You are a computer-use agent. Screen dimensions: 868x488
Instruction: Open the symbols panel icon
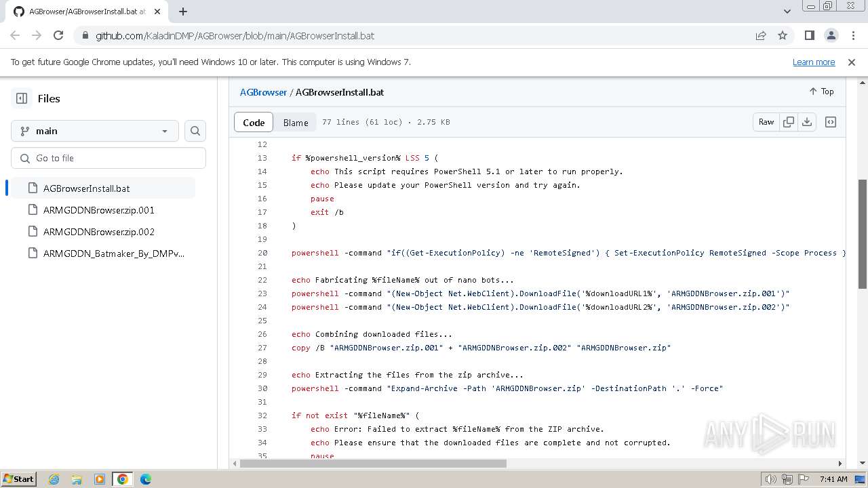[831, 122]
